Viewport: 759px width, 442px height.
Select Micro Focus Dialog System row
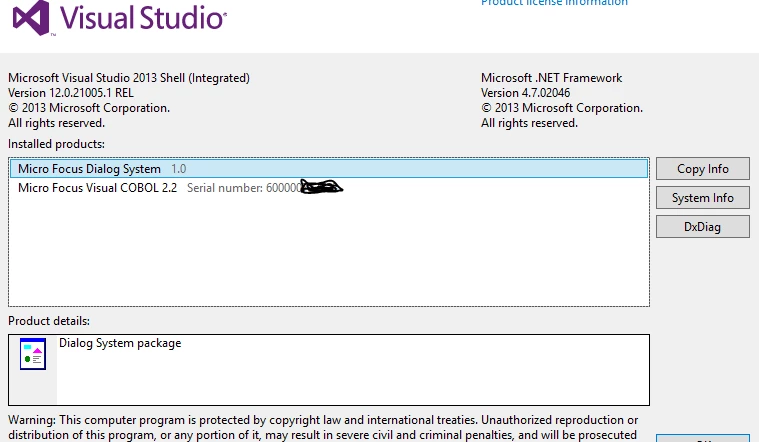(329, 168)
